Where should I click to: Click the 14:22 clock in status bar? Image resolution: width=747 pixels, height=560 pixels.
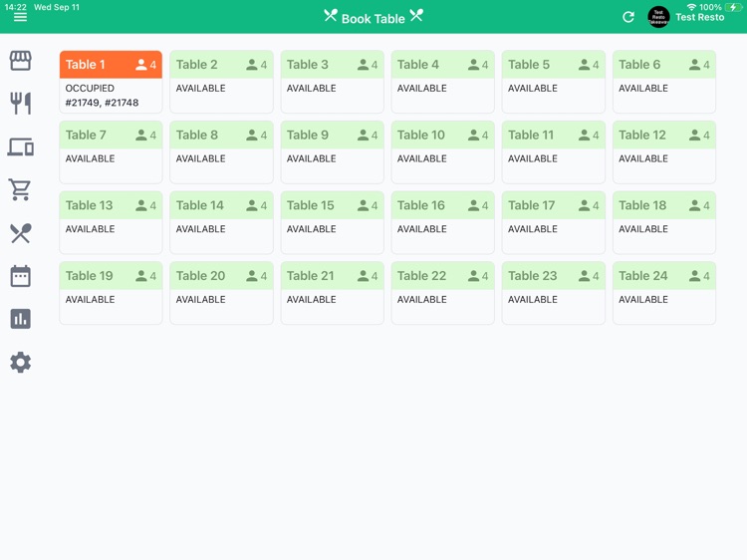click(16, 7)
